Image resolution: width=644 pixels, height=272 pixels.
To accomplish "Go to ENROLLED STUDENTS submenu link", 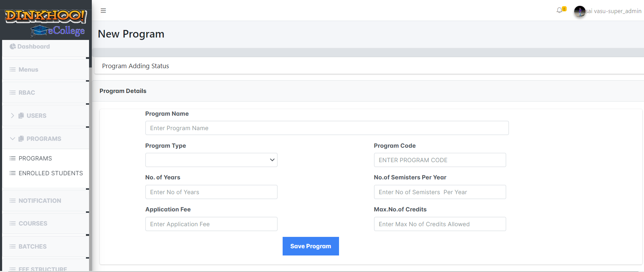I will click(51, 173).
